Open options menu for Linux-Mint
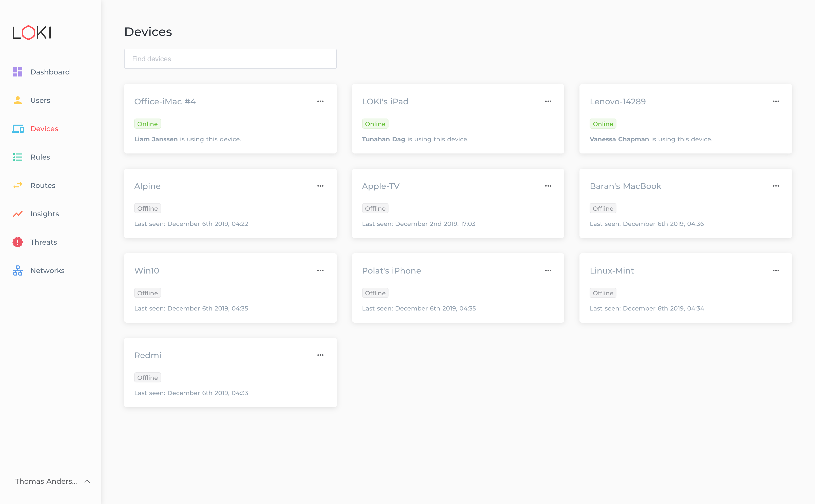 pyautogui.click(x=776, y=271)
